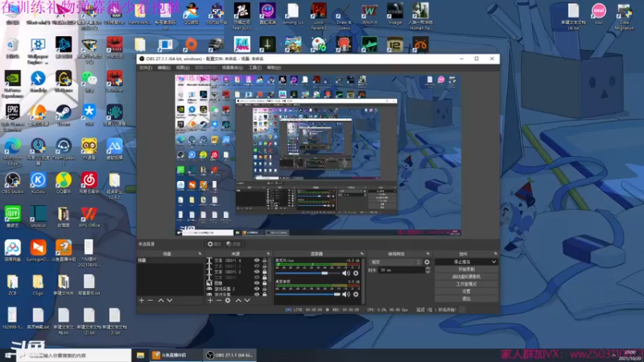This screenshot has width=644, height=362.
Task: Select the Fall Guys desktop icon
Action: point(242,44)
